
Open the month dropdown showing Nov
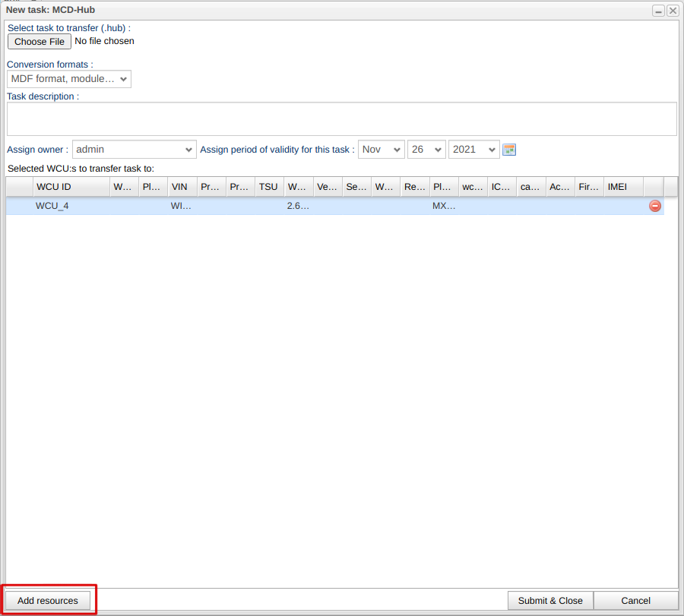(382, 150)
